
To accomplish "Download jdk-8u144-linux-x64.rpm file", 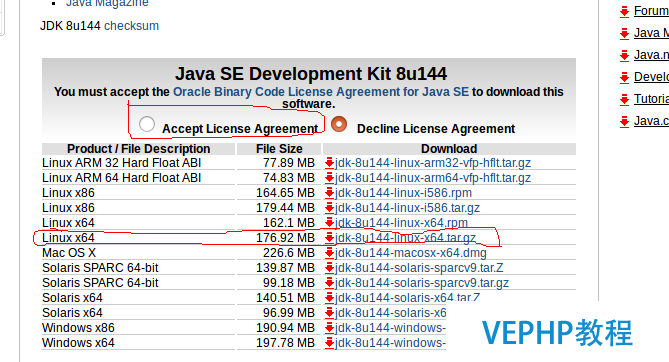I will [x=401, y=223].
